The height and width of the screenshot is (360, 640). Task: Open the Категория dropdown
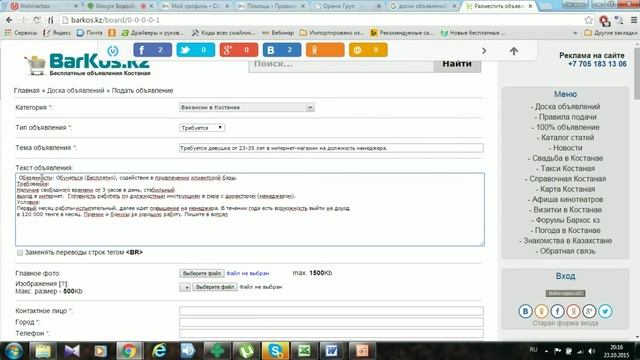coord(247,107)
